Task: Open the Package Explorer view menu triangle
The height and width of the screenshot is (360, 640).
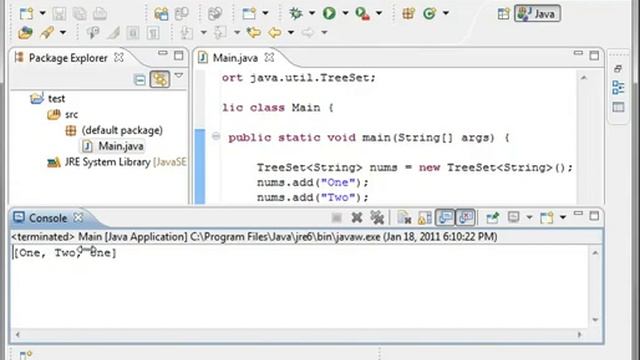Action: click(x=179, y=76)
